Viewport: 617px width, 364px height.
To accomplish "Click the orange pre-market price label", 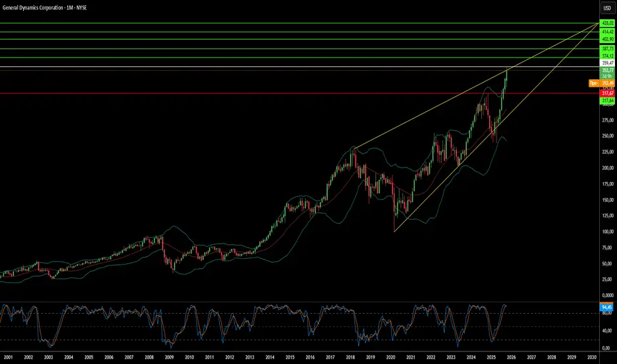I will click(601, 83).
